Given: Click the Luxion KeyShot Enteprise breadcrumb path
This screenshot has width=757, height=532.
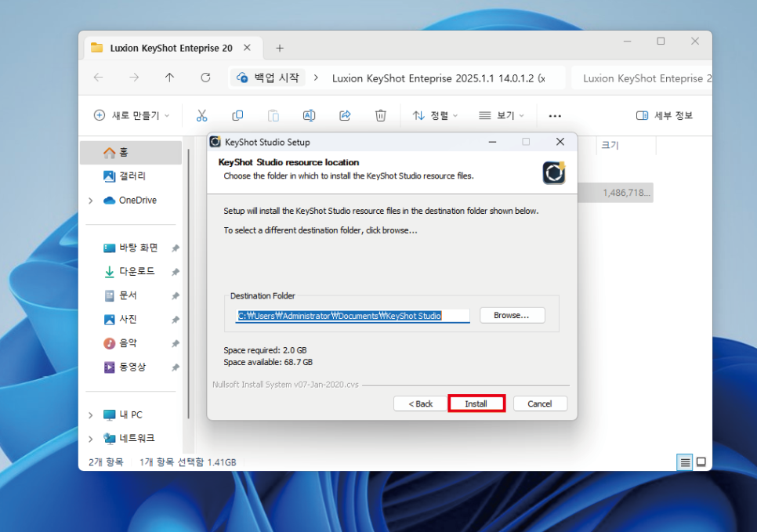Looking at the screenshot, I should pos(438,78).
